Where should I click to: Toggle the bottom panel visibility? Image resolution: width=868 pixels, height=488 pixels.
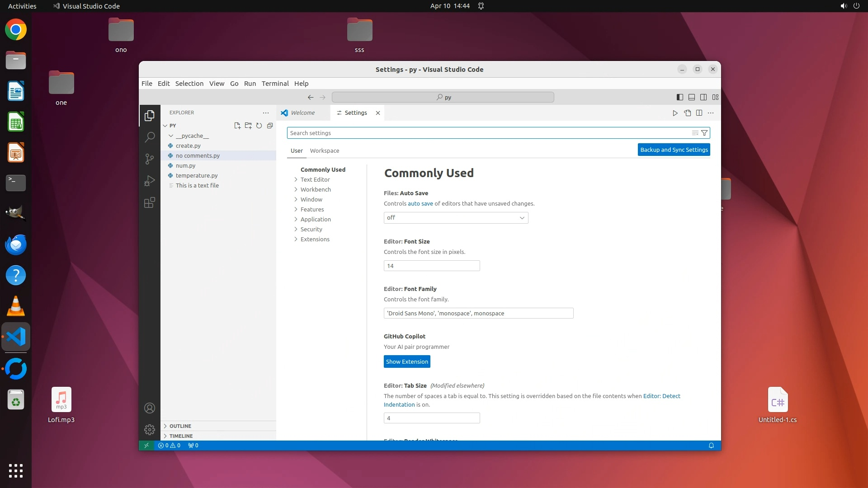691,97
